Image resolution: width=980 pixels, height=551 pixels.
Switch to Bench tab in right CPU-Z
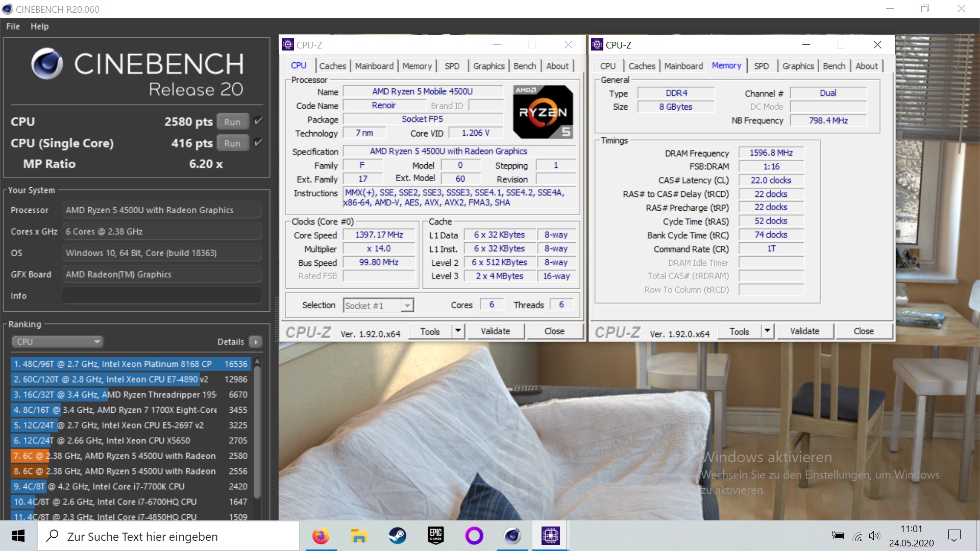[834, 66]
